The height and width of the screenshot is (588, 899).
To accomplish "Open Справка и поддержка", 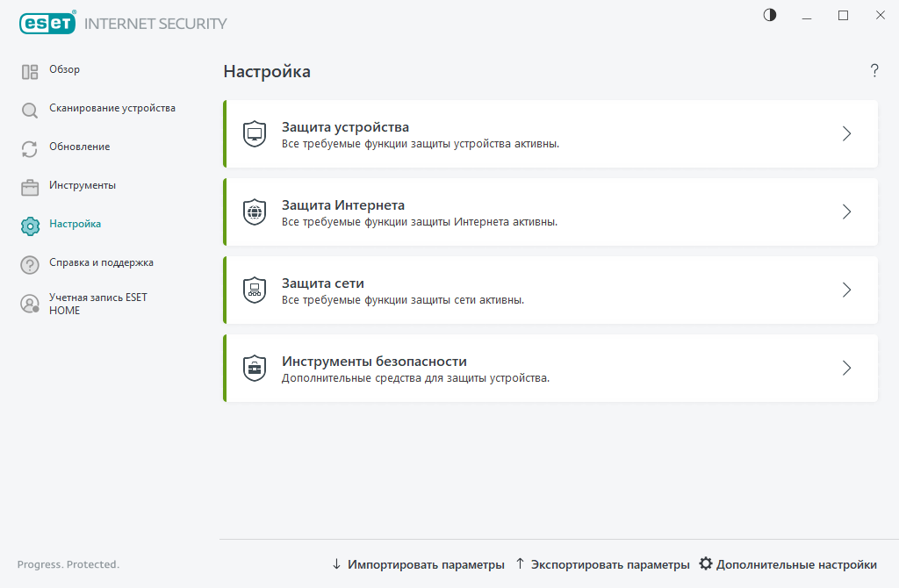I will click(x=102, y=262).
